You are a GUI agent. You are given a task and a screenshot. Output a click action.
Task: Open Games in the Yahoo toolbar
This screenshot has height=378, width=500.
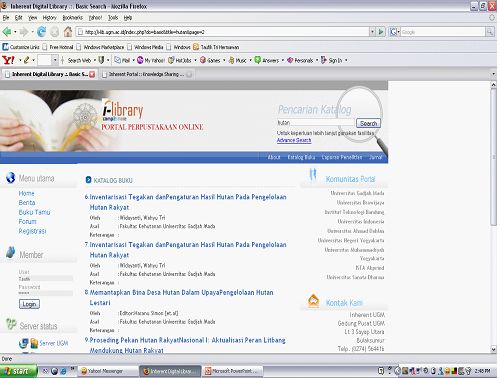210,60
